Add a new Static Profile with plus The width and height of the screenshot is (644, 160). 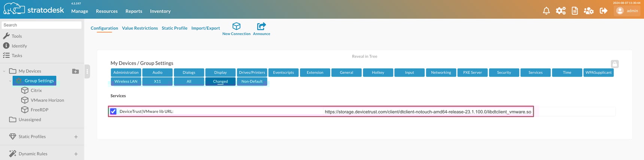(76, 137)
